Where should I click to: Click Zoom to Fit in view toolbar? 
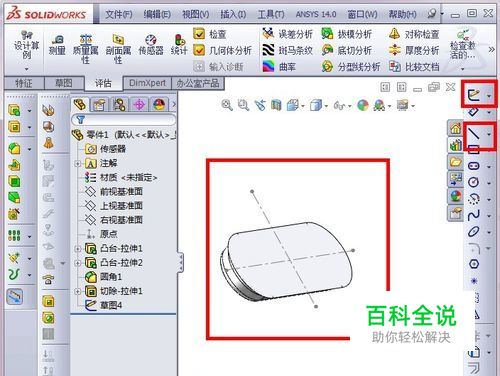pos(227,106)
